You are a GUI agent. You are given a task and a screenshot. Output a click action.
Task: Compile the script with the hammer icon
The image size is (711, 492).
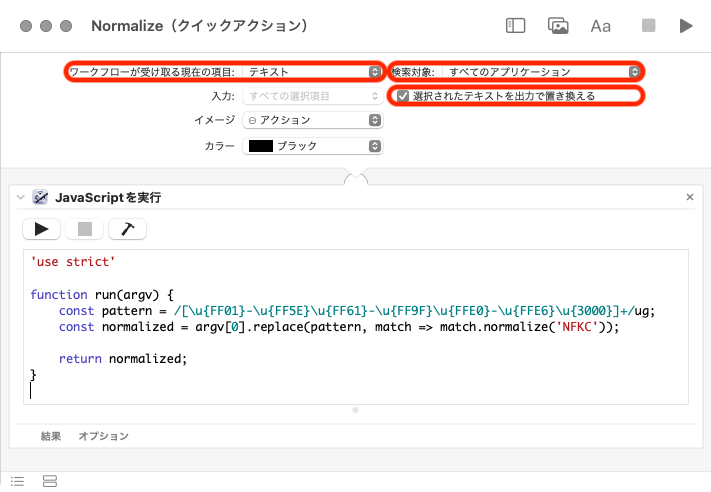tap(127, 229)
